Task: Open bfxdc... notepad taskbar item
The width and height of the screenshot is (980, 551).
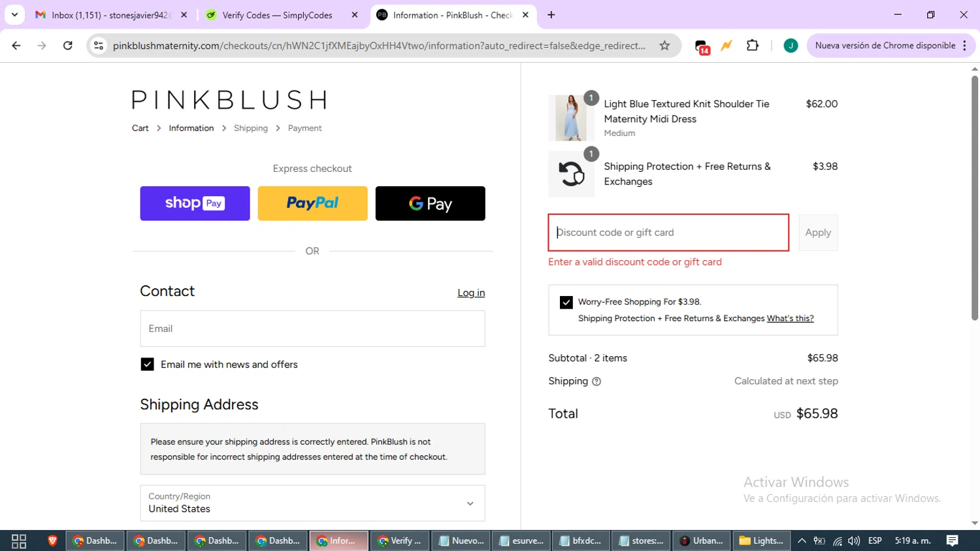Action: coord(582,541)
